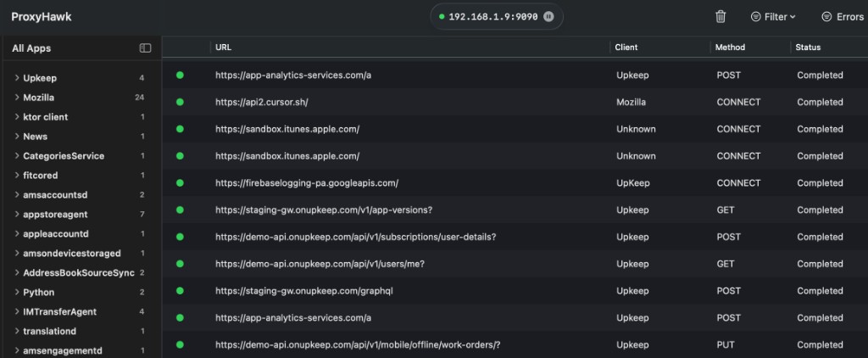The height and width of the screenshot is (358, 868).
Task: Click green status dot of api2.cursor.sh row
Action: pos(180,102)
